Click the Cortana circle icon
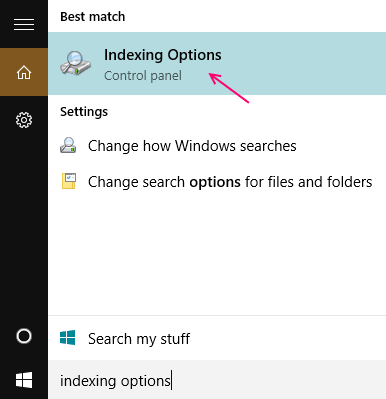386x399 pixels. 24,336
